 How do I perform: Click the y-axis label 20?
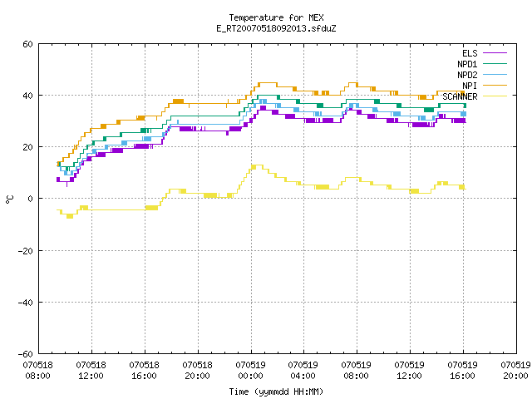(27, 147)
